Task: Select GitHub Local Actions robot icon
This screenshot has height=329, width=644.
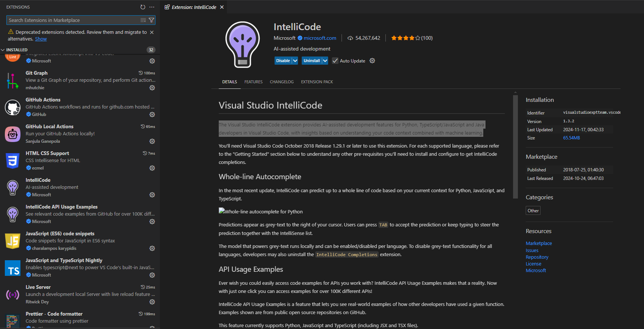Action: (13, 134)
